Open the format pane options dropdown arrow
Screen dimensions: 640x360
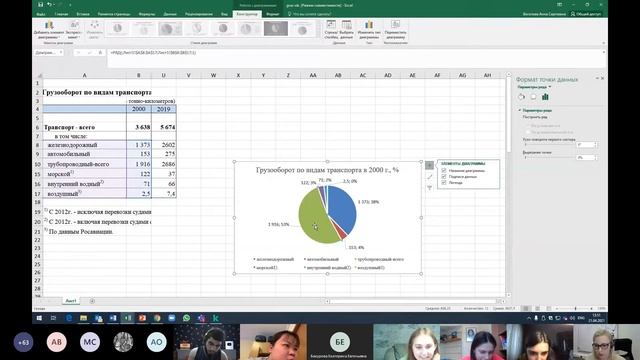coord(597,78)
